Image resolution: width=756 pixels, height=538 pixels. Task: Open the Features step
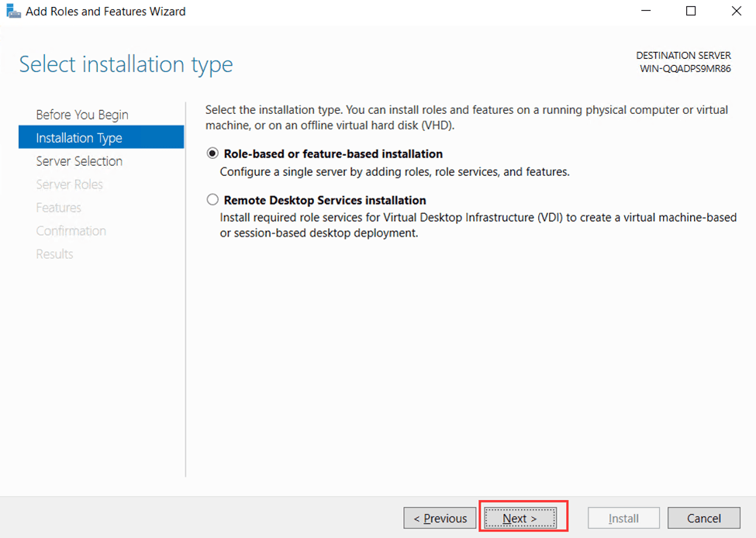click(58, 207)
